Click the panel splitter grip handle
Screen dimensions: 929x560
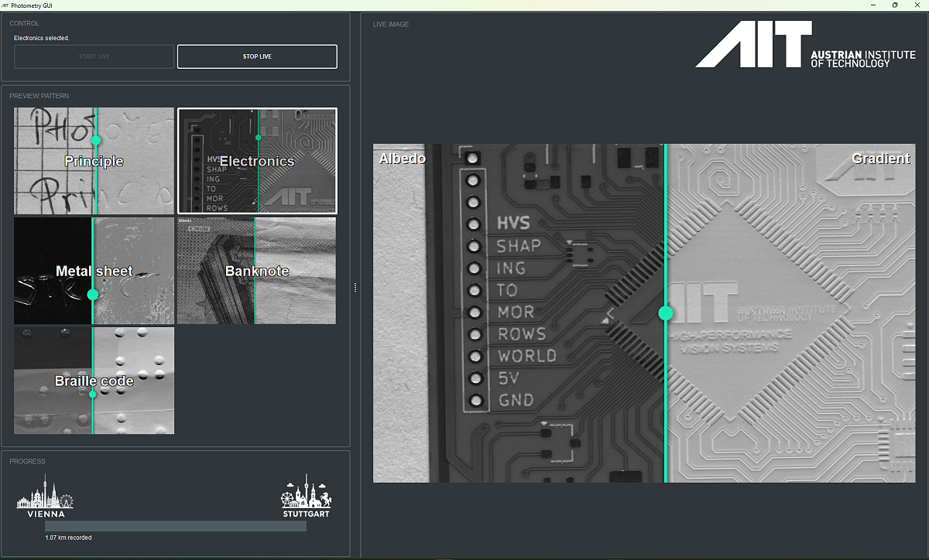coord(355,287)
